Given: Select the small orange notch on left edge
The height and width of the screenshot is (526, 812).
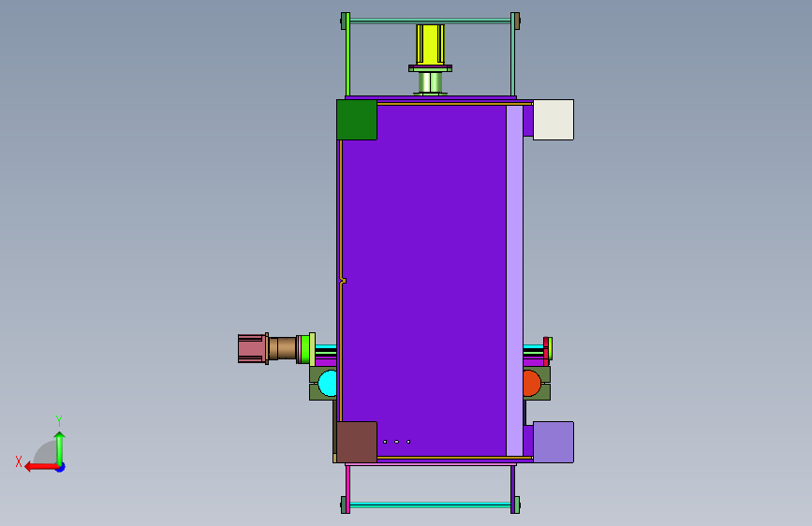Looking at the screenshot, I should pos(343,281).
